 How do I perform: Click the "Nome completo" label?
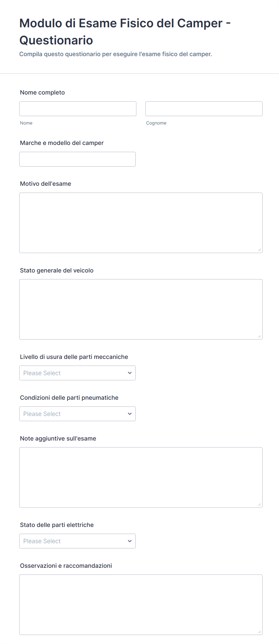42,92
